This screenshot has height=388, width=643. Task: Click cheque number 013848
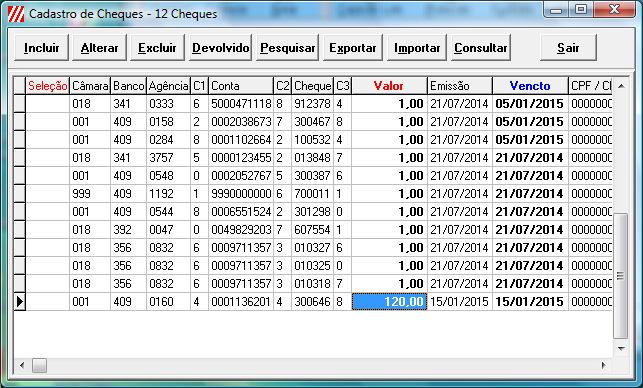tap(312, 158)
